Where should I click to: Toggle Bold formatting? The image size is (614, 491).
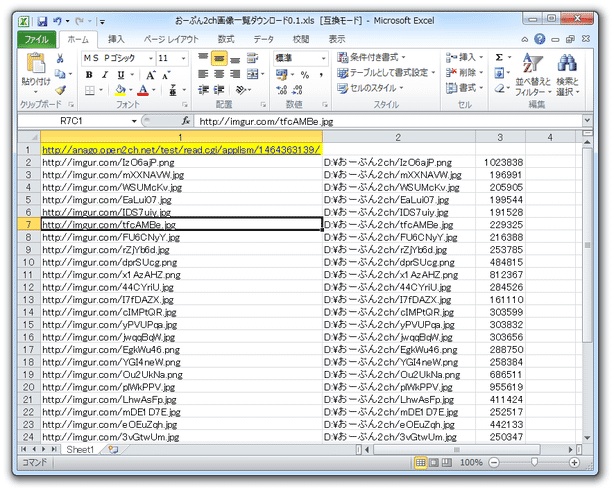pos(89,75)
